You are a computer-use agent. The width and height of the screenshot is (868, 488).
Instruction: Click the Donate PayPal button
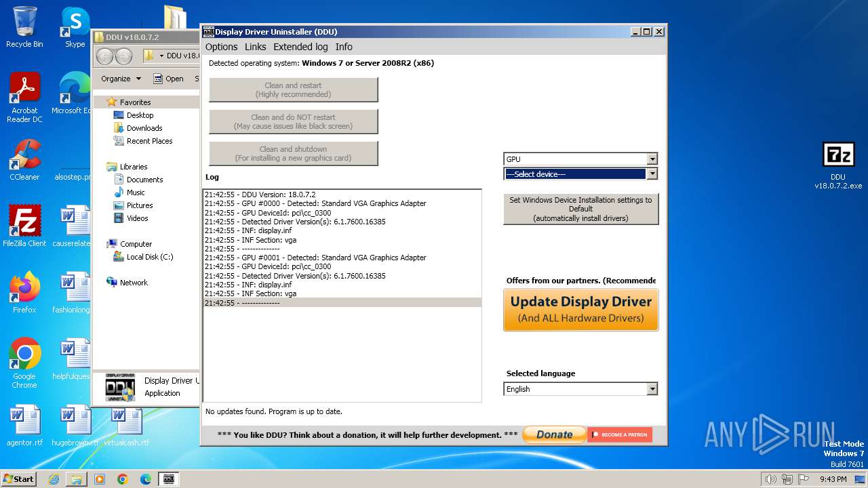[x=554, y=434]
